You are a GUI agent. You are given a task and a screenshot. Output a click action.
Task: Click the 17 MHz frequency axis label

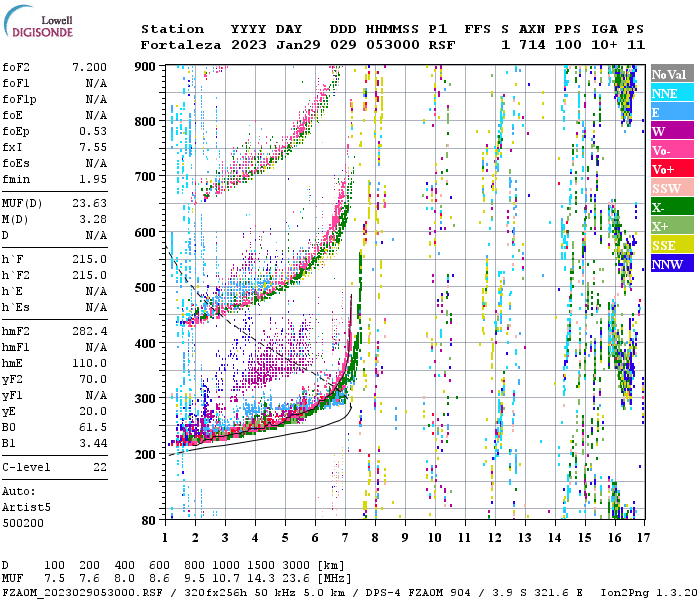click(644, 538)
